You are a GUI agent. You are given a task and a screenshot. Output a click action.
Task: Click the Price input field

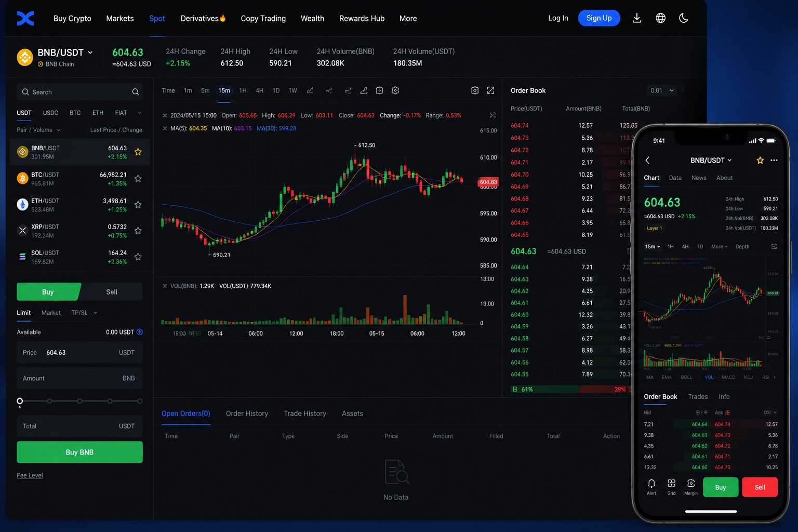pos(79,353)
